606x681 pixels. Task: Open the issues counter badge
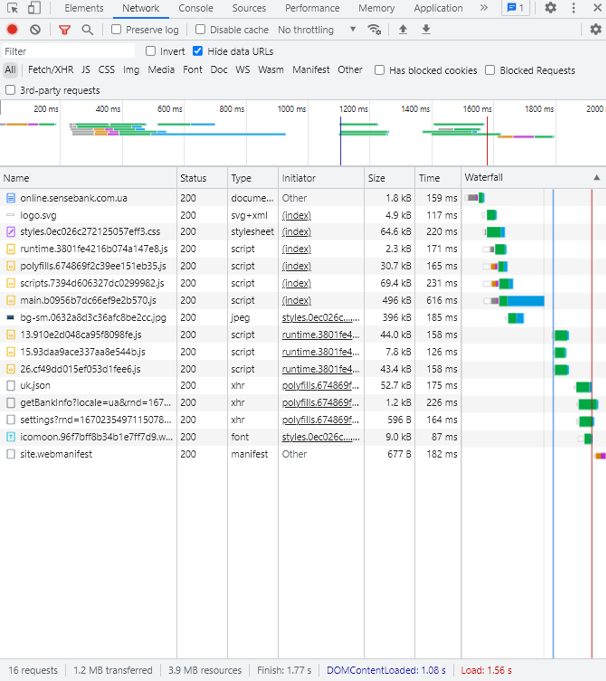(516, 8)
